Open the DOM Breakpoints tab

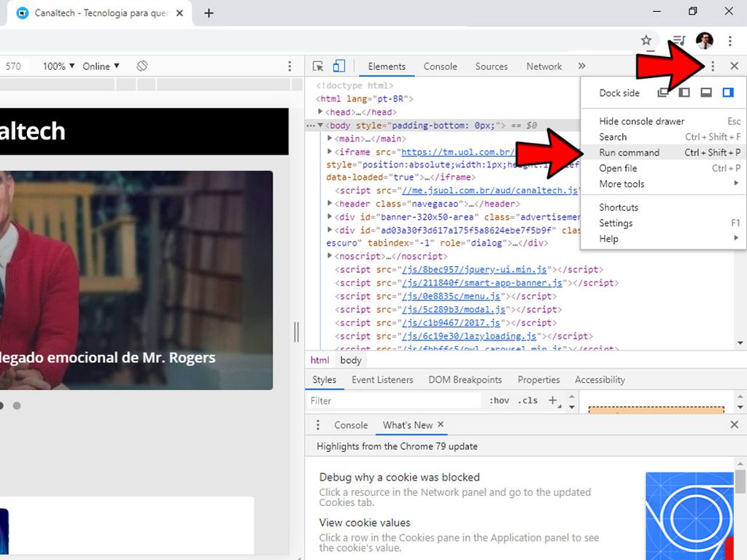(465, 379)
